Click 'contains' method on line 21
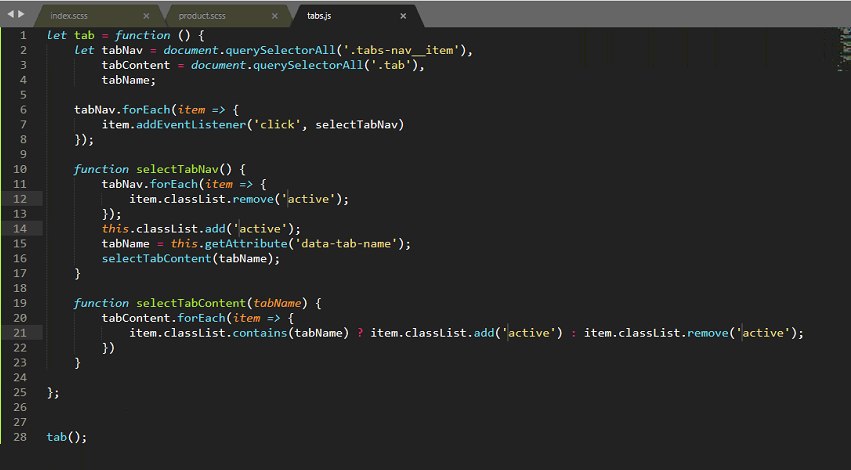The height and width of the screenshot is (470, 851). tap(260, 333)
